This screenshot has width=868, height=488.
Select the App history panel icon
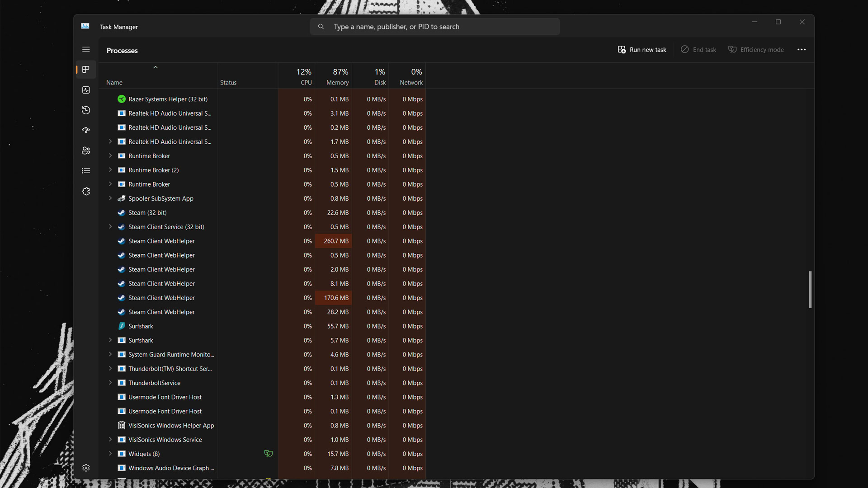tap(85, 110)
